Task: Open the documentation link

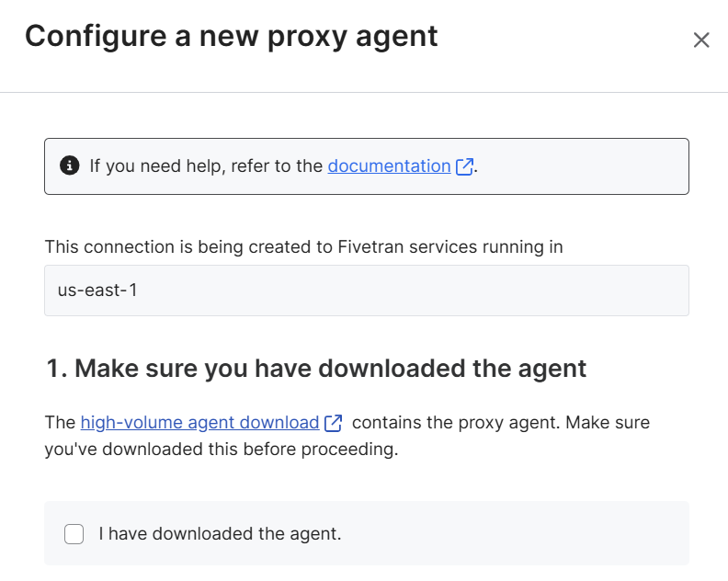Action: [x=389, y=165]
